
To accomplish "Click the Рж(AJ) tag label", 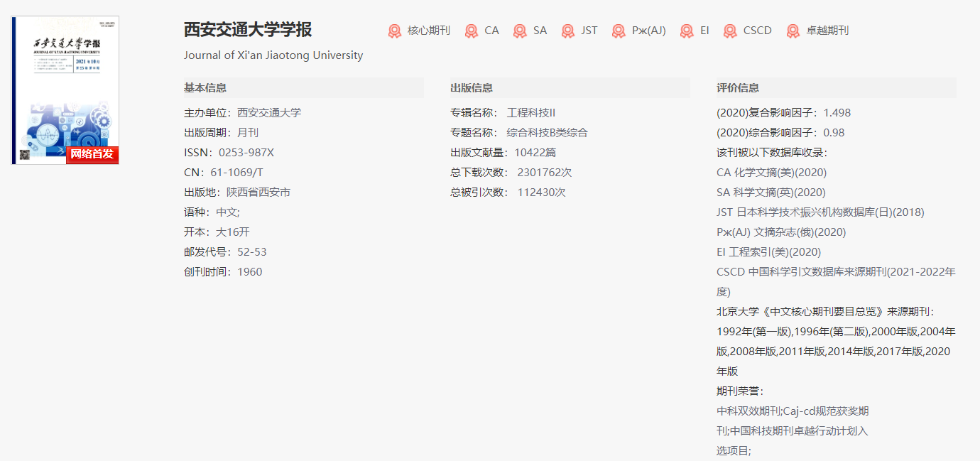I will coord(649,31).
